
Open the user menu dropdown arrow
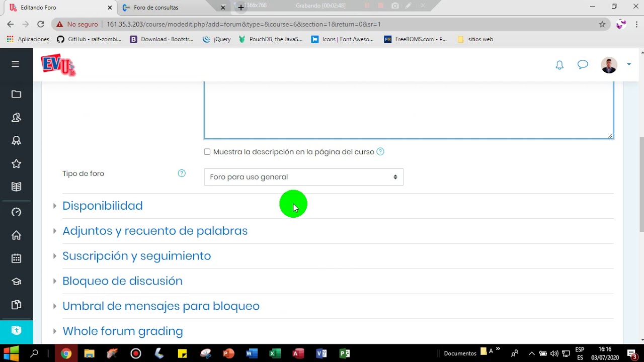[629, 64]
